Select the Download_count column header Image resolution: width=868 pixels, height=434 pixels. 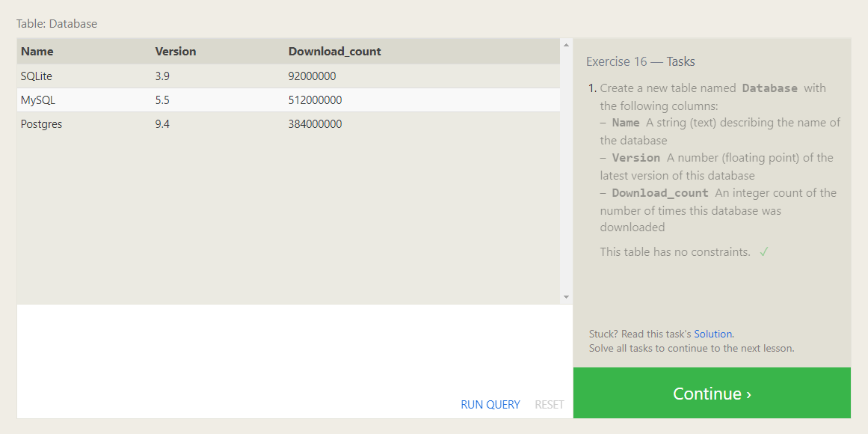[335, 52]
